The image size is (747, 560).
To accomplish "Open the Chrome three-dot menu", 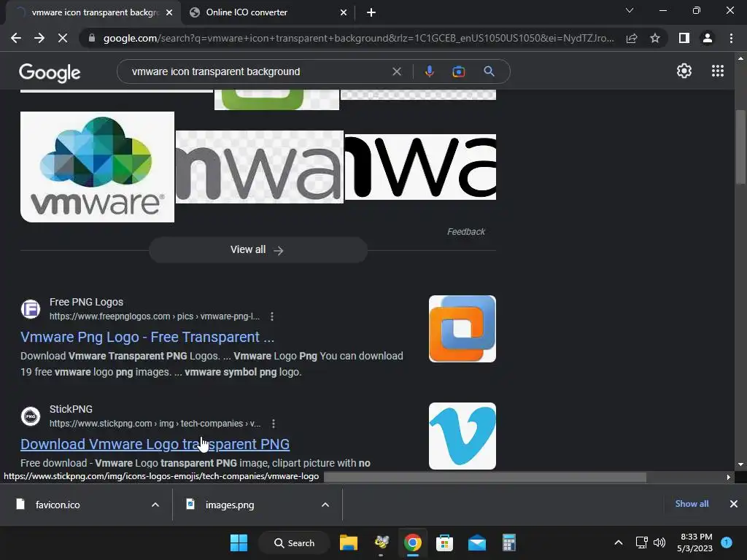I will 731,38.
